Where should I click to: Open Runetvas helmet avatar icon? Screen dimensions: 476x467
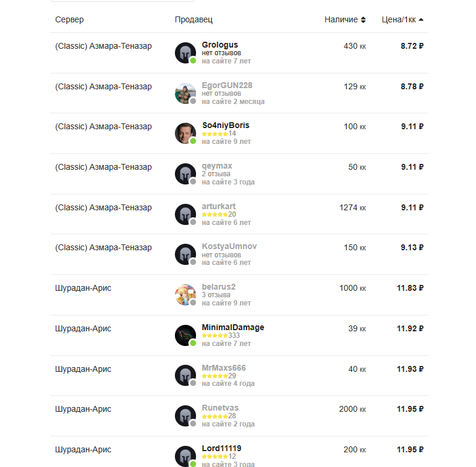click(x=185, y=416)
